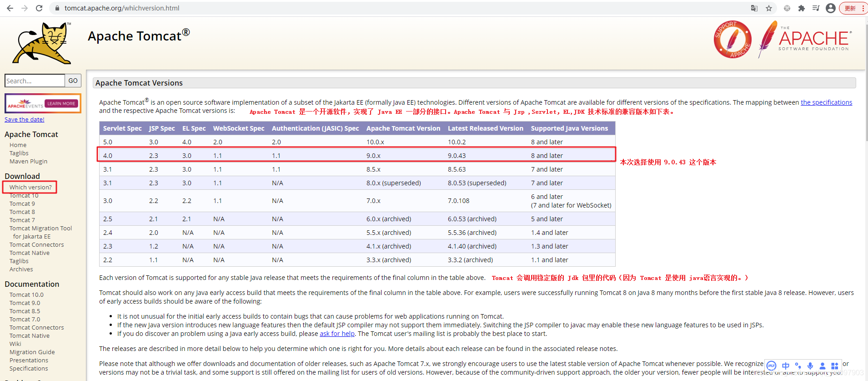
Task: Open Tomcat Native under Download
Action: pyautogui.click(x=30, y=253)
